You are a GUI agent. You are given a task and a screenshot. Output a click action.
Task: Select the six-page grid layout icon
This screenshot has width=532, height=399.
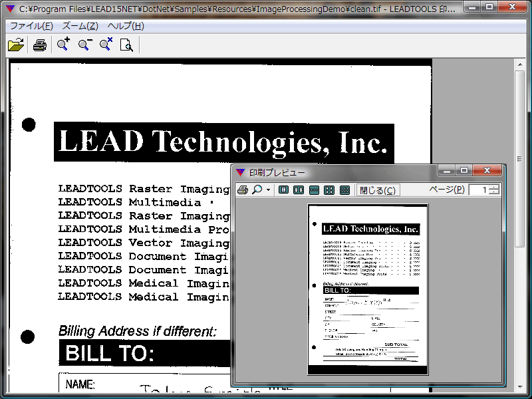[x=344, y=190]
